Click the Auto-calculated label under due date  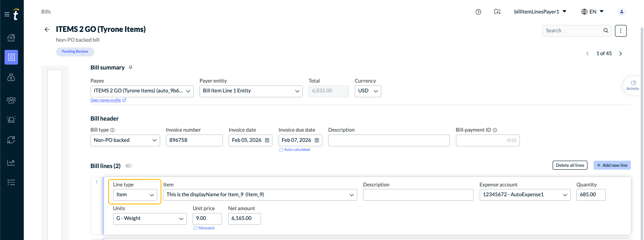295,150
